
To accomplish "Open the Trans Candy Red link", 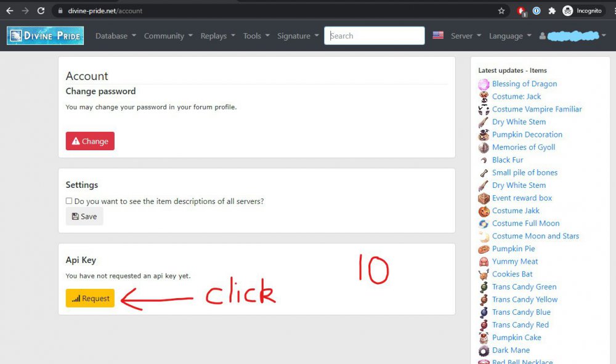I will point(521,325).
